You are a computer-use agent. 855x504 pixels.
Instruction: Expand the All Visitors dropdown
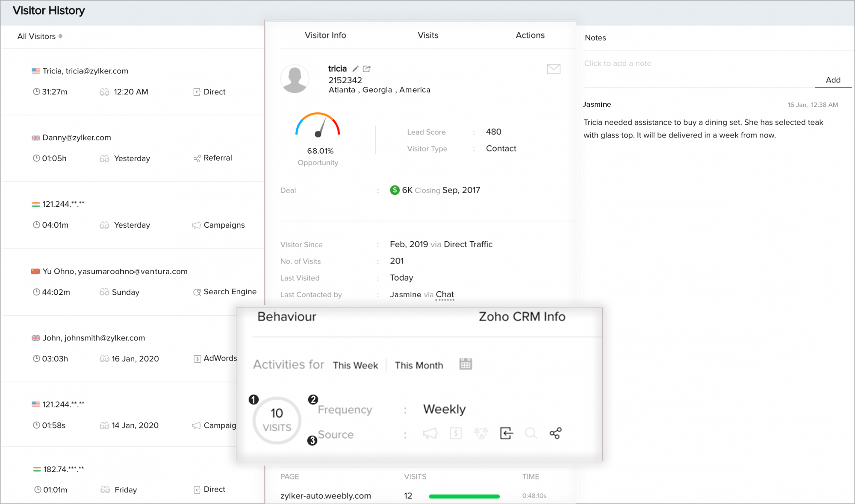click(40, 36)
